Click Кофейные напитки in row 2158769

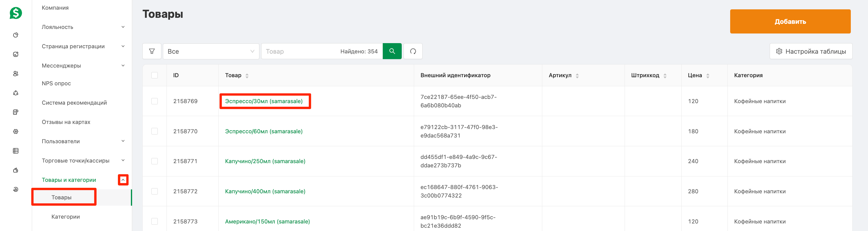coord(760,101)
